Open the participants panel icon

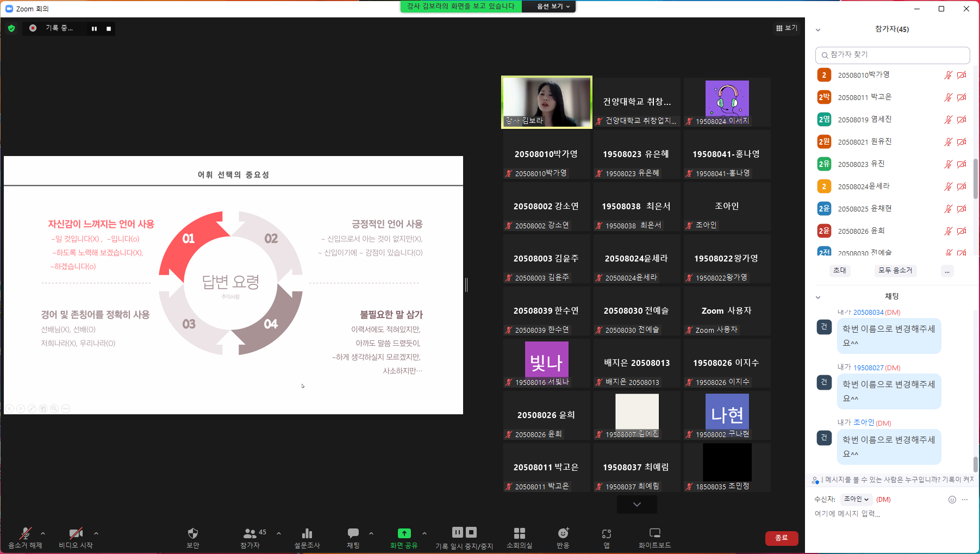pos(250,533)
